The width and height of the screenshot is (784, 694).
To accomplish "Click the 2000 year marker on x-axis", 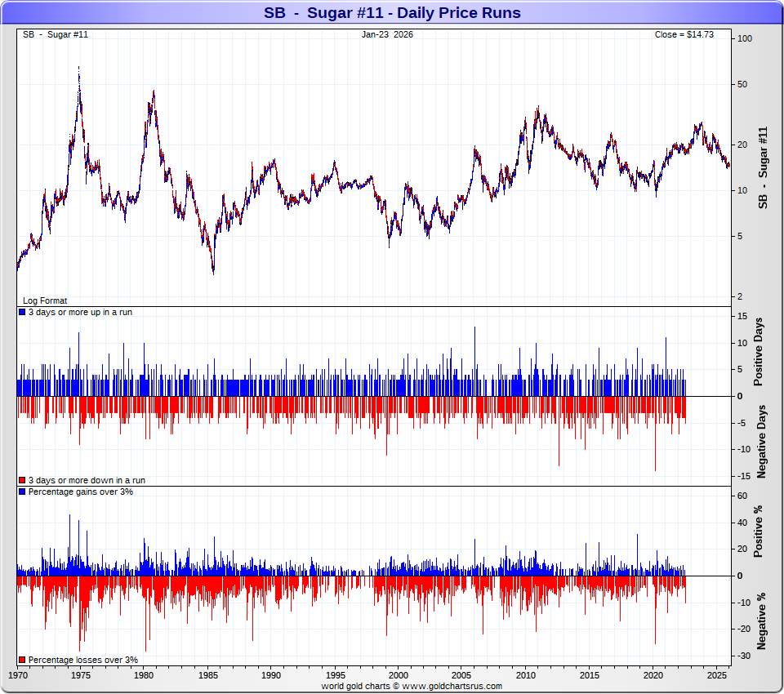I will [399, 676].
